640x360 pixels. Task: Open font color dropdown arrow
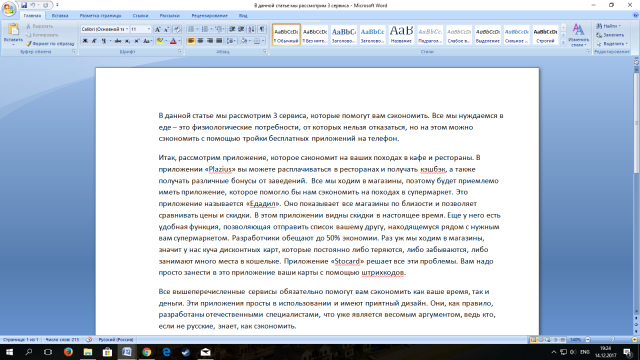coord(179,41)
